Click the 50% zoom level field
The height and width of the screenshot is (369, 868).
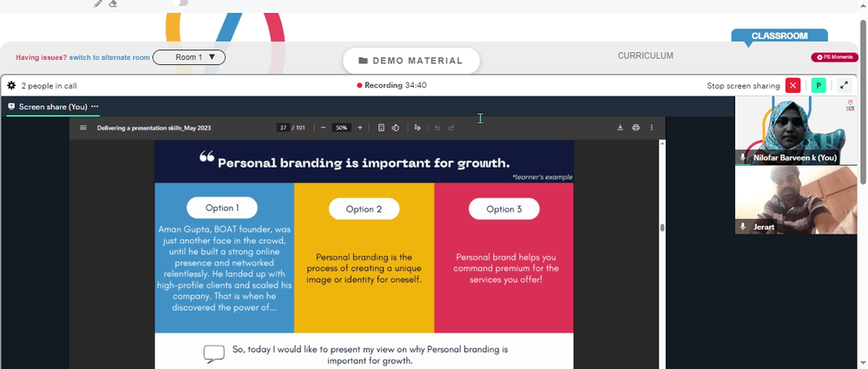click(341, 128)
